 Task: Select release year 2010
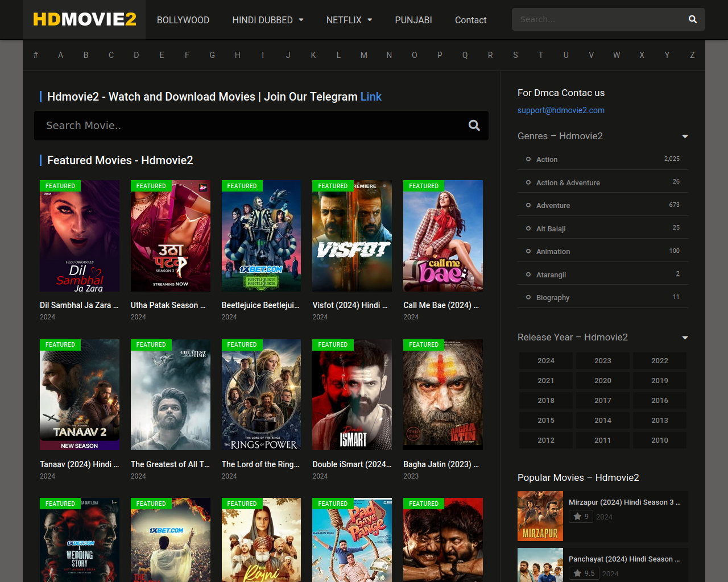point(660,440)
